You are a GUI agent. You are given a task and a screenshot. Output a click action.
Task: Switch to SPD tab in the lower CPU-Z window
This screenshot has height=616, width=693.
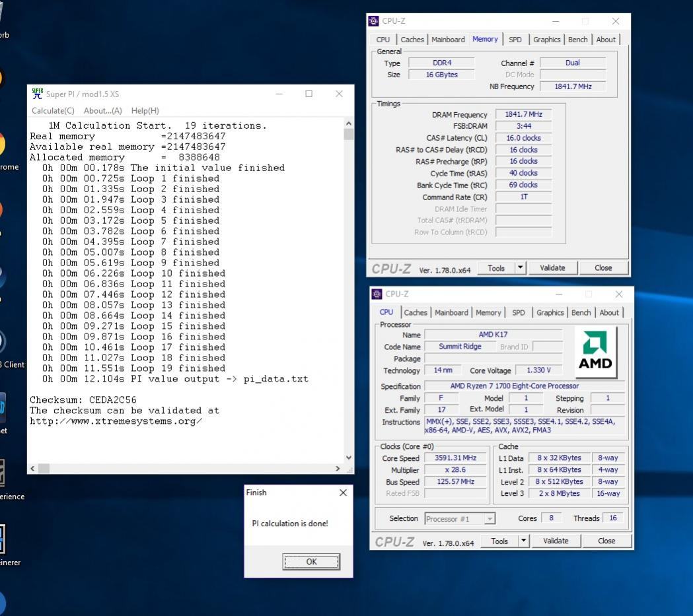(519, 313)
